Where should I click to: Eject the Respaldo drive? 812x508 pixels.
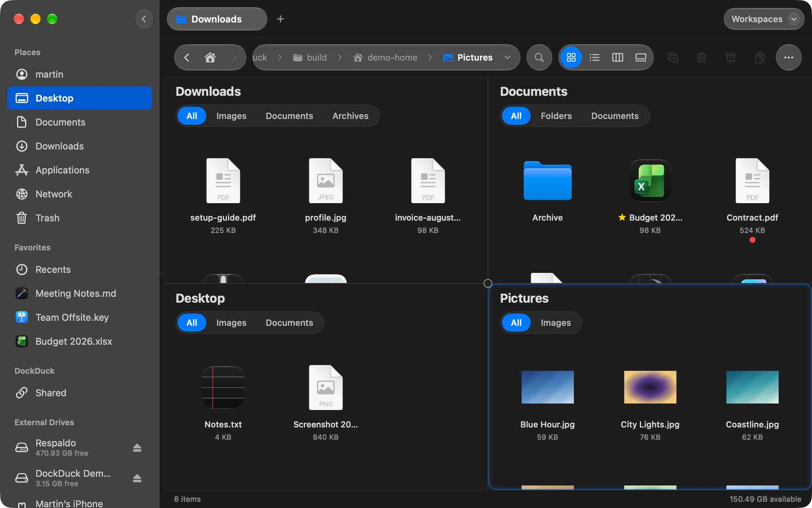(137, 448)
